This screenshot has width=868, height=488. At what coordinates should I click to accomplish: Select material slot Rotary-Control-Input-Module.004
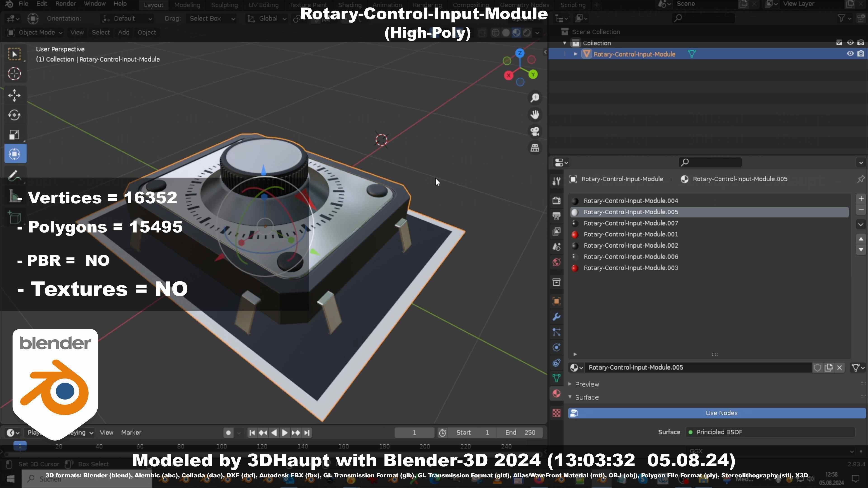709,201
